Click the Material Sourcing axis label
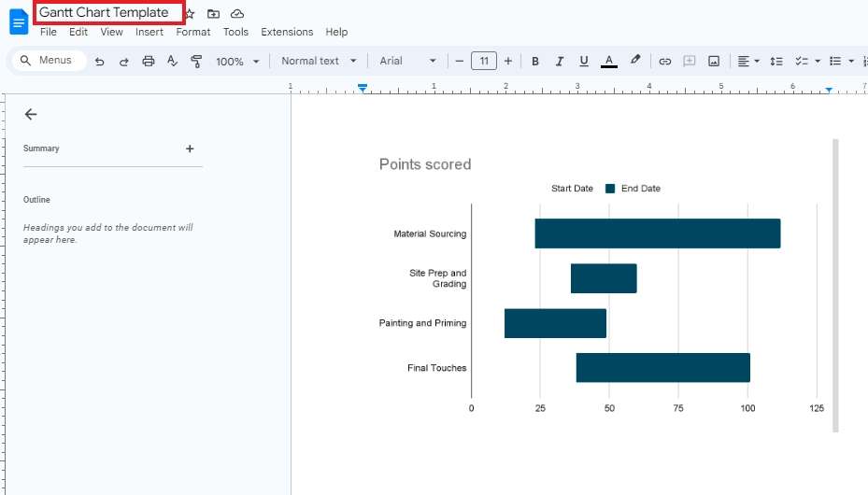Viewport: 868px width, 495px height. point(430,233)
